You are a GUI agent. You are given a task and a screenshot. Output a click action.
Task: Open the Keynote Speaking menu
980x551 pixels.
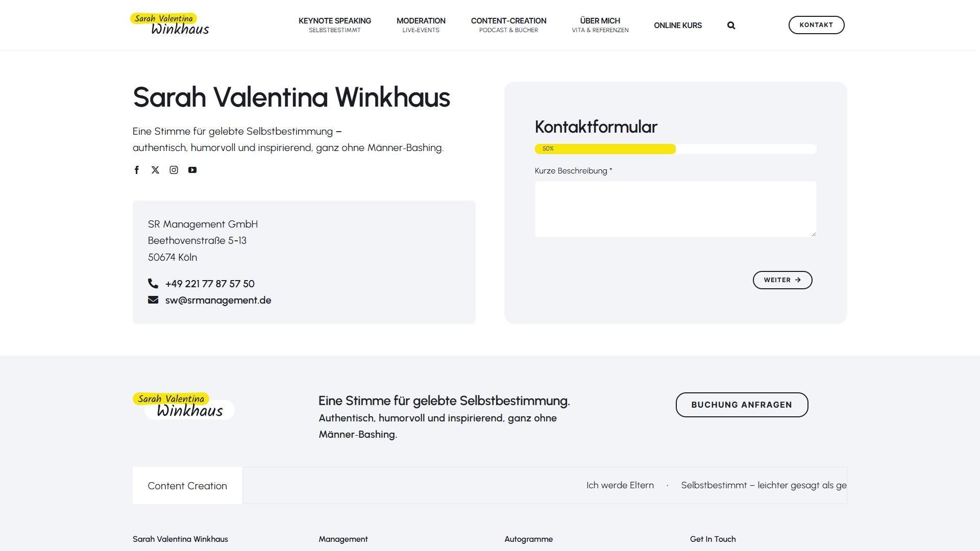pyautogui.click(x=335, y=24)
